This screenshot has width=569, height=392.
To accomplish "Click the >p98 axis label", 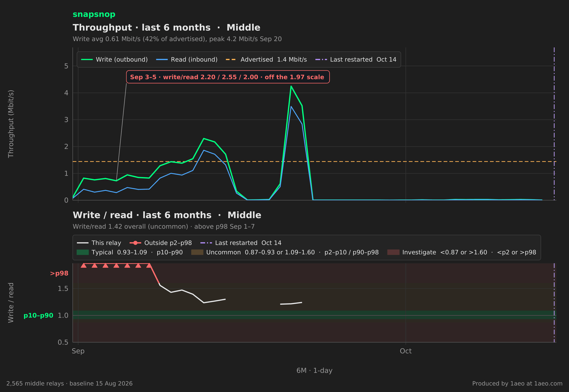I will pyautogui.click(x=59, y=273).
